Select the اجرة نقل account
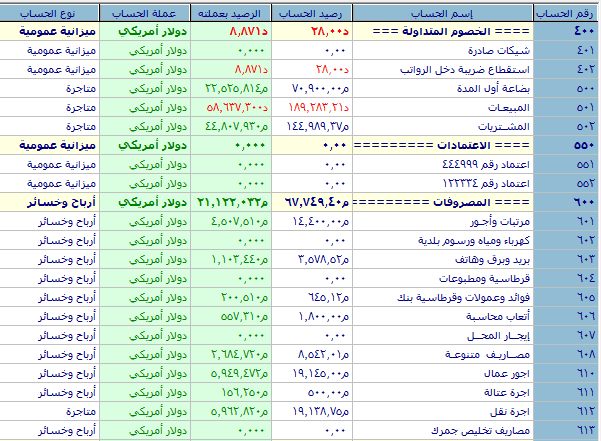The image size is (601, 441). (x=443, y=411)
